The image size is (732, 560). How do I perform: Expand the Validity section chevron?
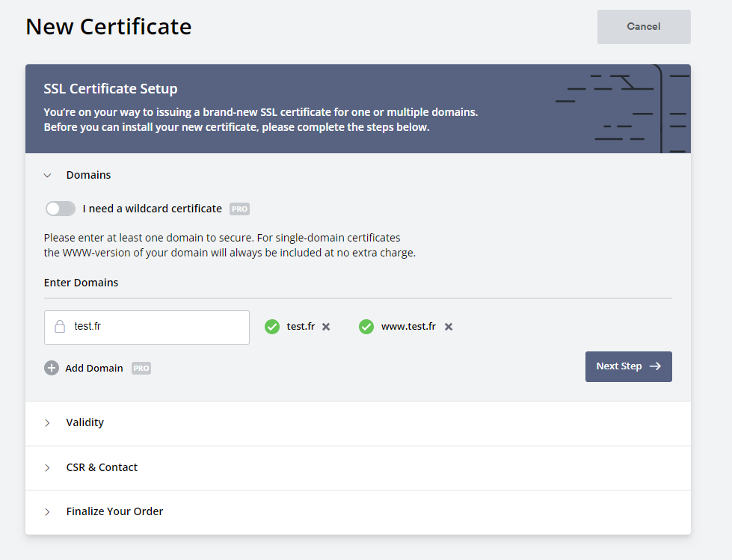click(x=48, y=422)
